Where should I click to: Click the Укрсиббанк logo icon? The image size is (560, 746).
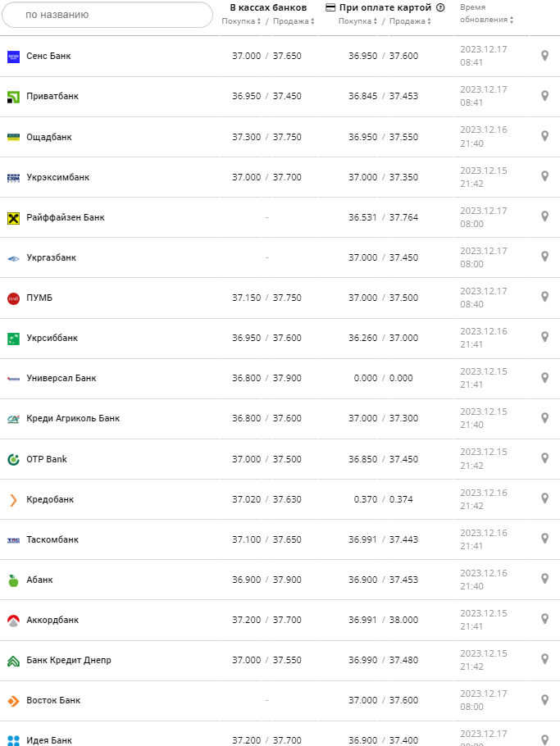tap(13, 338)
